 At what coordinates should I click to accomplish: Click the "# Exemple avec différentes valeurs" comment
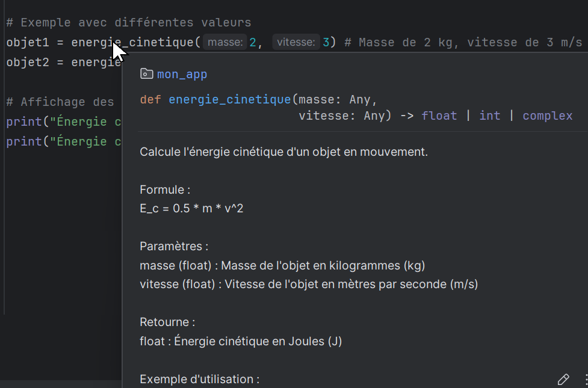128,23
